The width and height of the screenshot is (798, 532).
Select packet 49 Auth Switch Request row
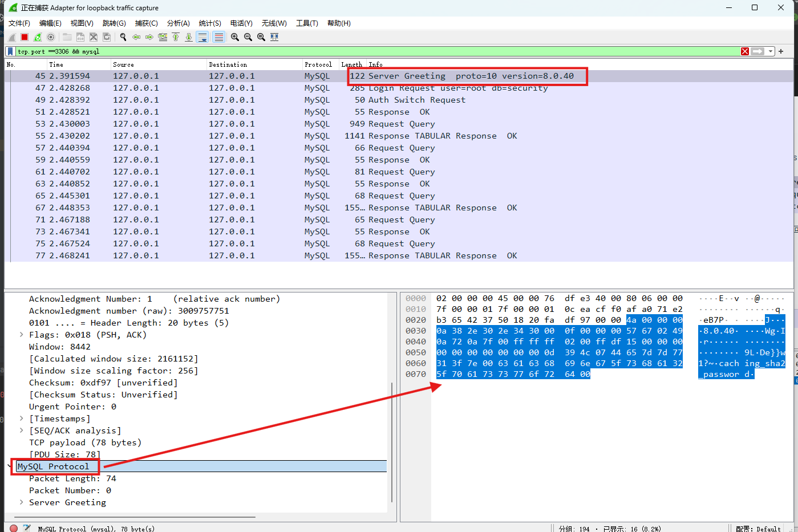pos(399,100)
